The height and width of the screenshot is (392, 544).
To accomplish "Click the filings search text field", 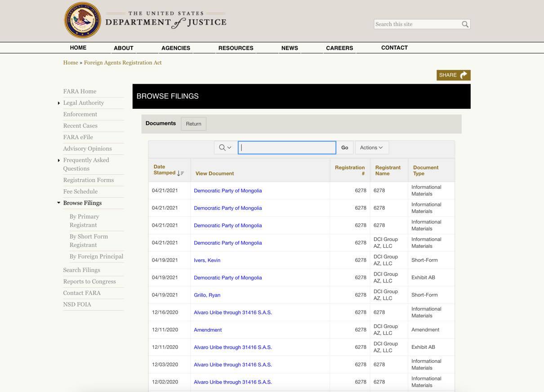I will [287, 147].
